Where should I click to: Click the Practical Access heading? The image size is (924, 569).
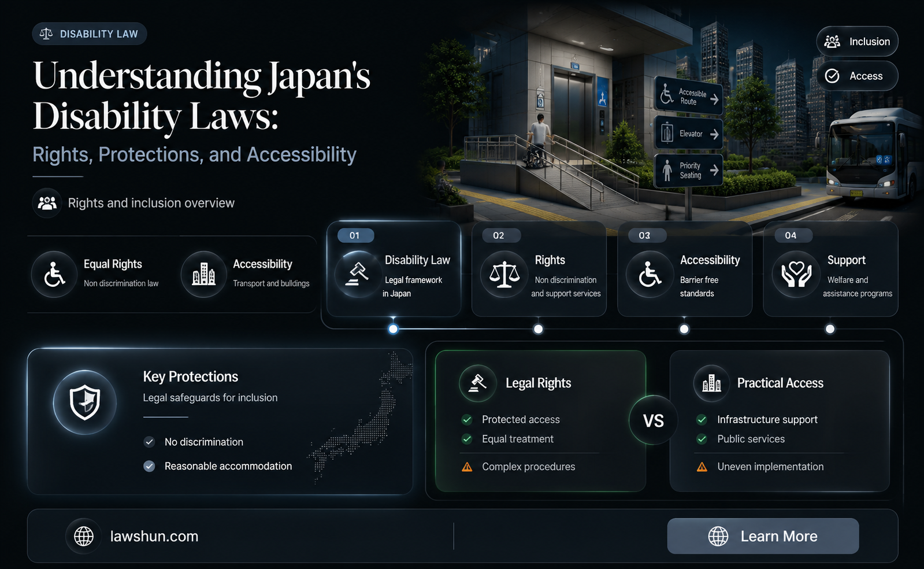(x=780, y=383)
